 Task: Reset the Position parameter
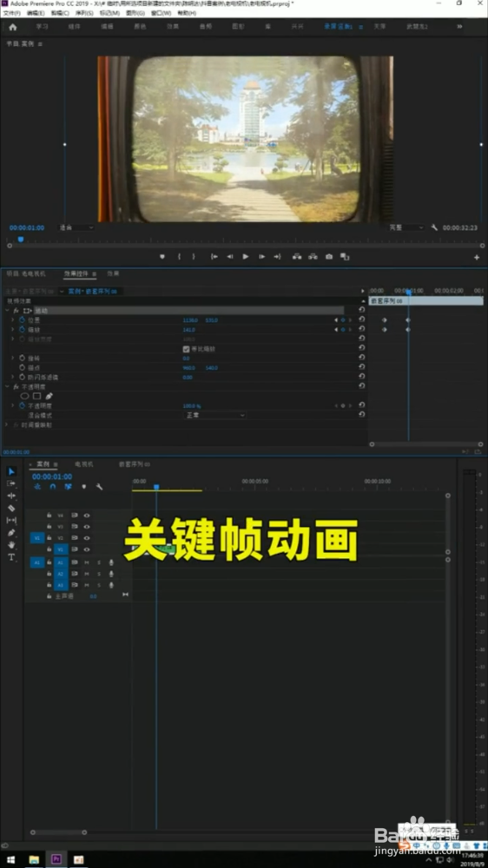tap(362, 319)
